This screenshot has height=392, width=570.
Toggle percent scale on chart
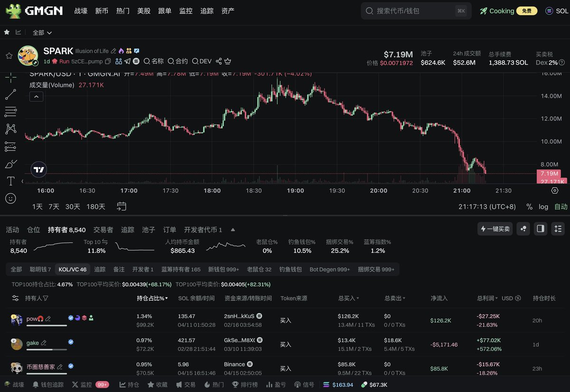tap(530, 206)
